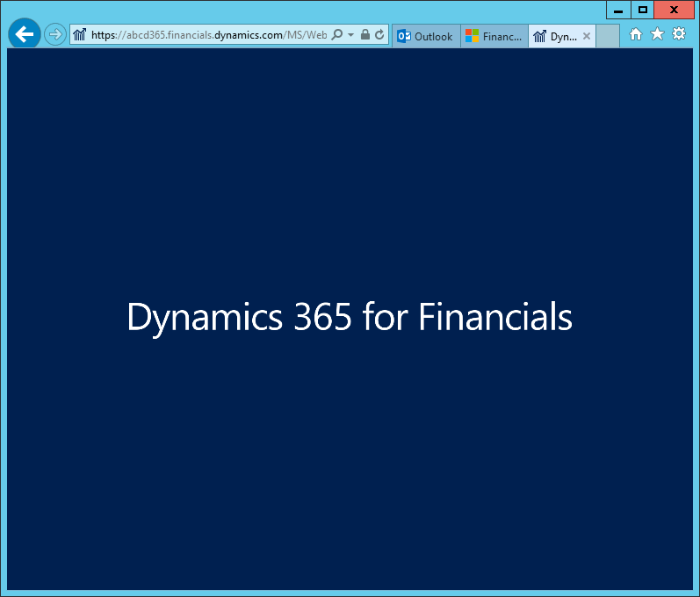Refresh the page with reload icon

(379, 34)
